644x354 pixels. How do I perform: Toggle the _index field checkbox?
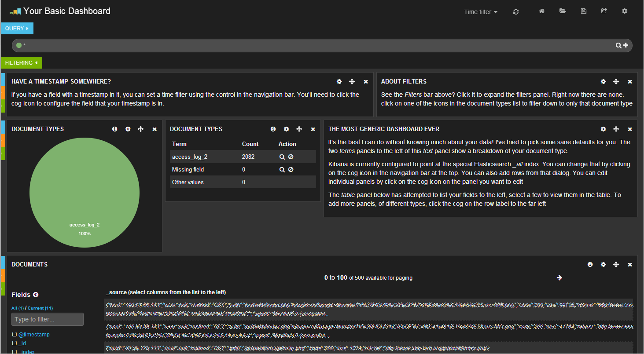tap(15, 351)
